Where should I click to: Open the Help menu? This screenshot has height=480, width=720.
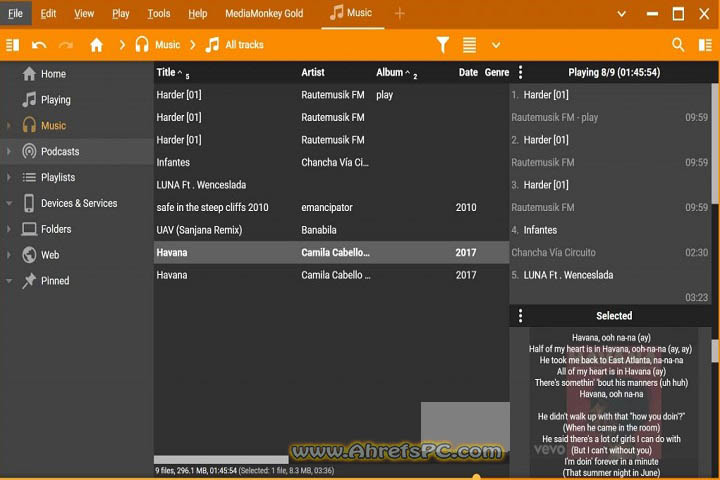[197, 14]
